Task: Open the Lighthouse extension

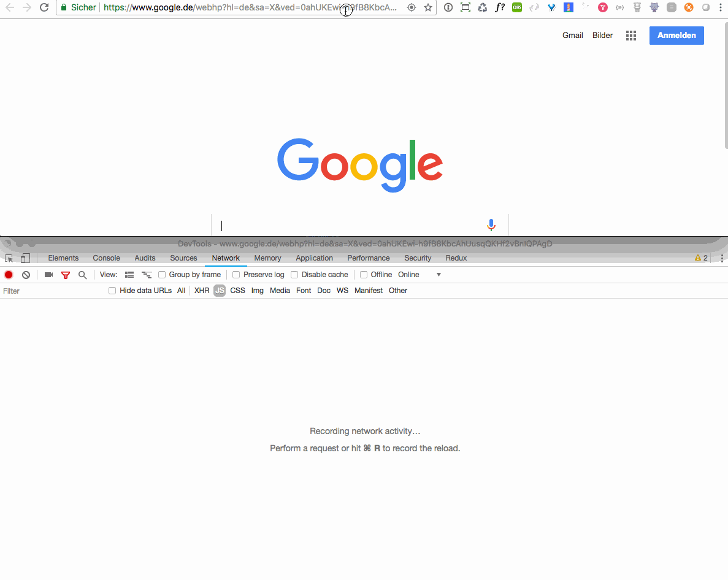Action: click(569, 7)
